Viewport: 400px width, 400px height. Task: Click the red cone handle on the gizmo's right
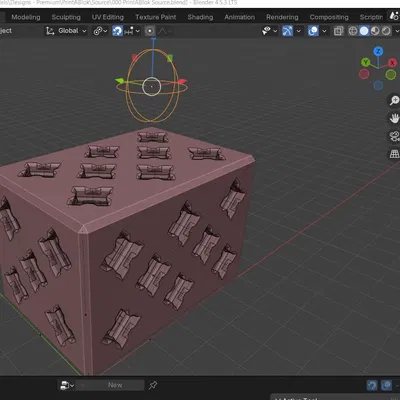click(182, 81)
